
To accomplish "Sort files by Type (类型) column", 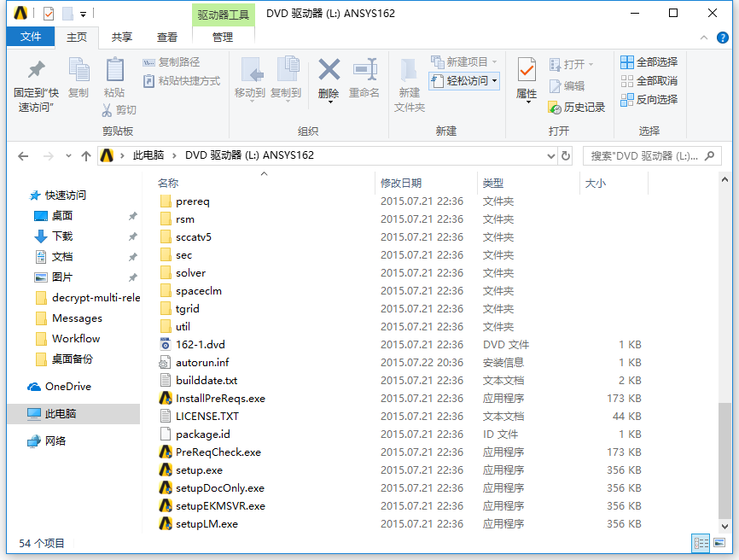I will (493, 184).
